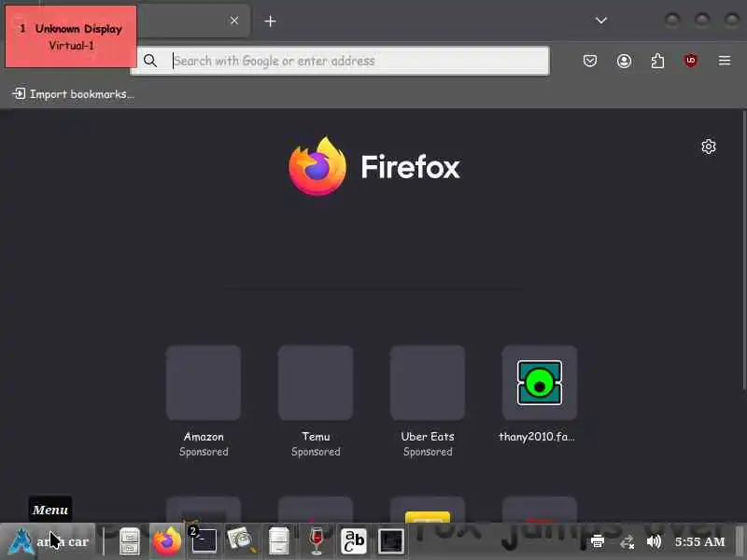Open the Firefox hamburger application menu
Image resolution: width=747 pixels, height=560 pixels.
click(725, 61)
